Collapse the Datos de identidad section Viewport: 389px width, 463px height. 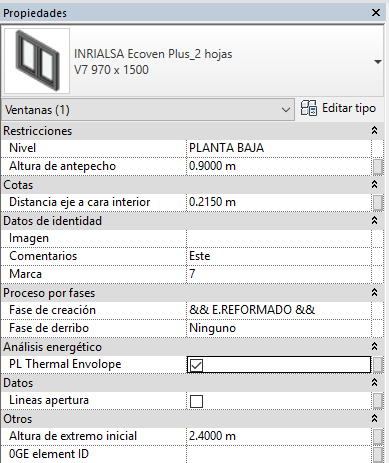374,220
